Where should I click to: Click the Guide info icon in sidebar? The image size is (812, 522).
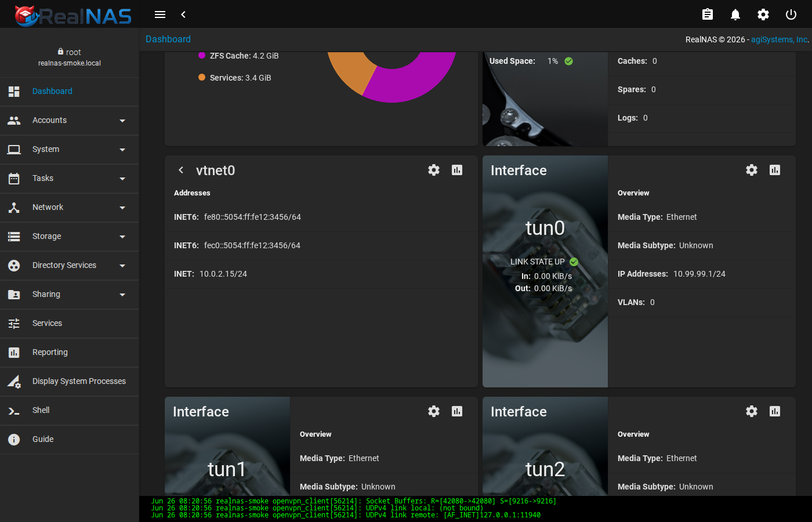click(14, 440)
